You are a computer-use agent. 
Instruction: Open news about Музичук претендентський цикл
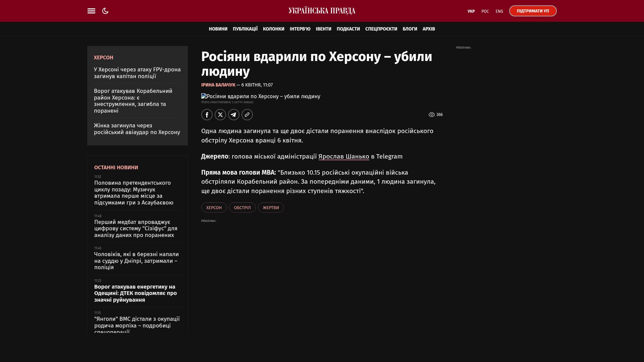(x=134, y=193)
